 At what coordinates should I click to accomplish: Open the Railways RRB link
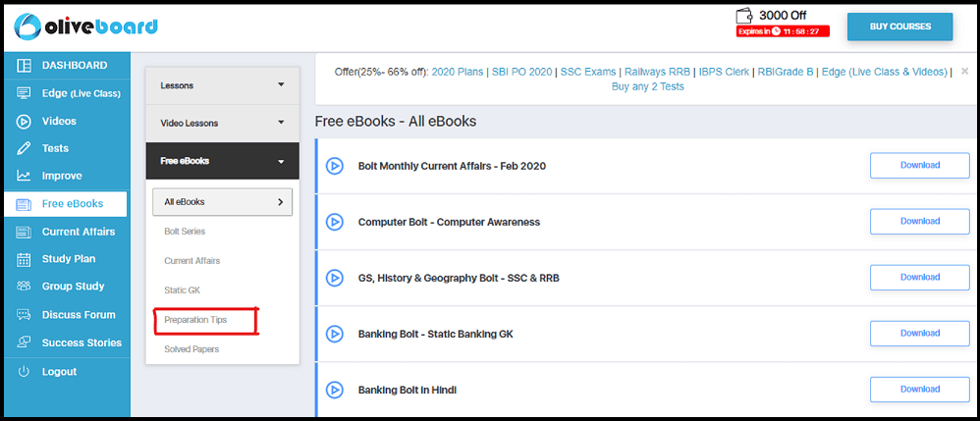click(658, 72)
